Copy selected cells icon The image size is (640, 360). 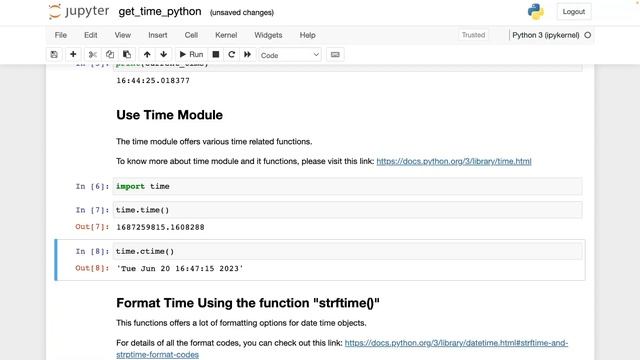pos(110,55)
